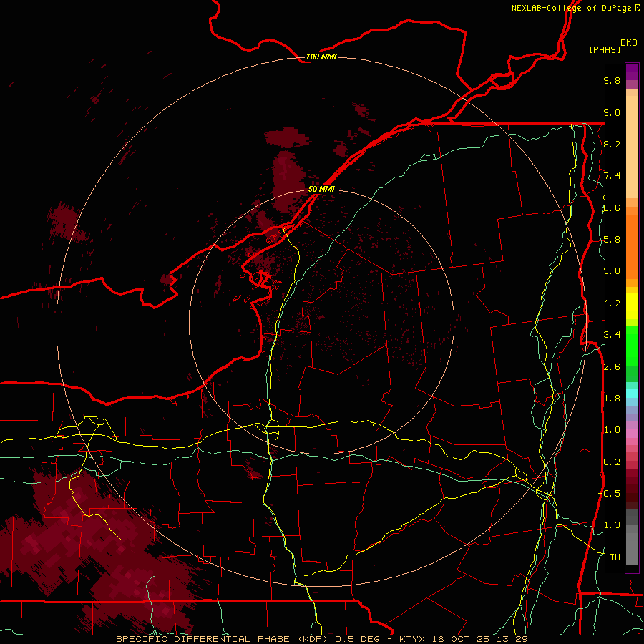
Task: Click the 3.4 scale value
Action: (x=612, y=335)
